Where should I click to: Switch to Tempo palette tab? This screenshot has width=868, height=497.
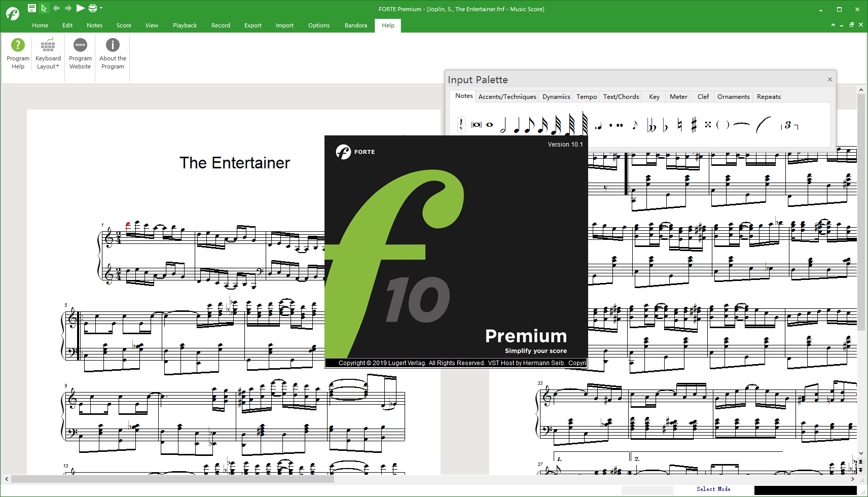(587, 96)
